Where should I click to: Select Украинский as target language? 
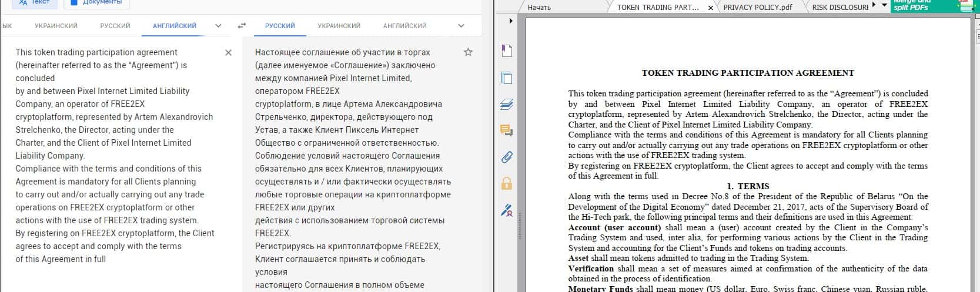coord(339,26)
